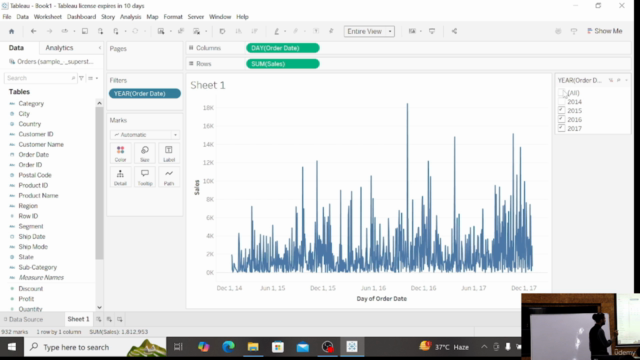Toggle the (All) year filter checkbox

[562, 93]
